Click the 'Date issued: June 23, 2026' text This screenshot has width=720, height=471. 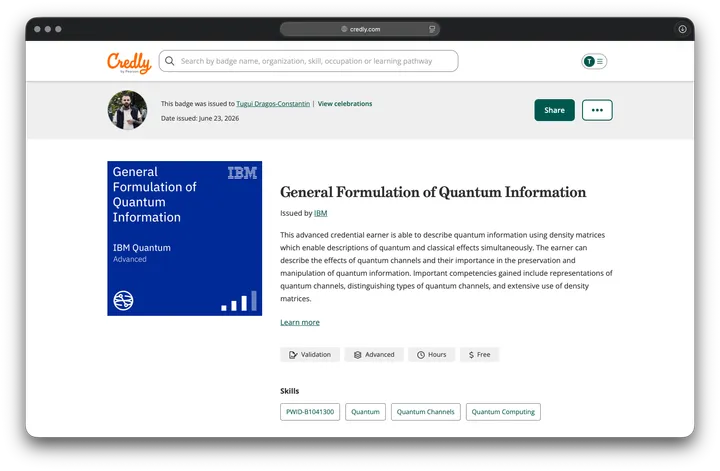pos(200,118)
